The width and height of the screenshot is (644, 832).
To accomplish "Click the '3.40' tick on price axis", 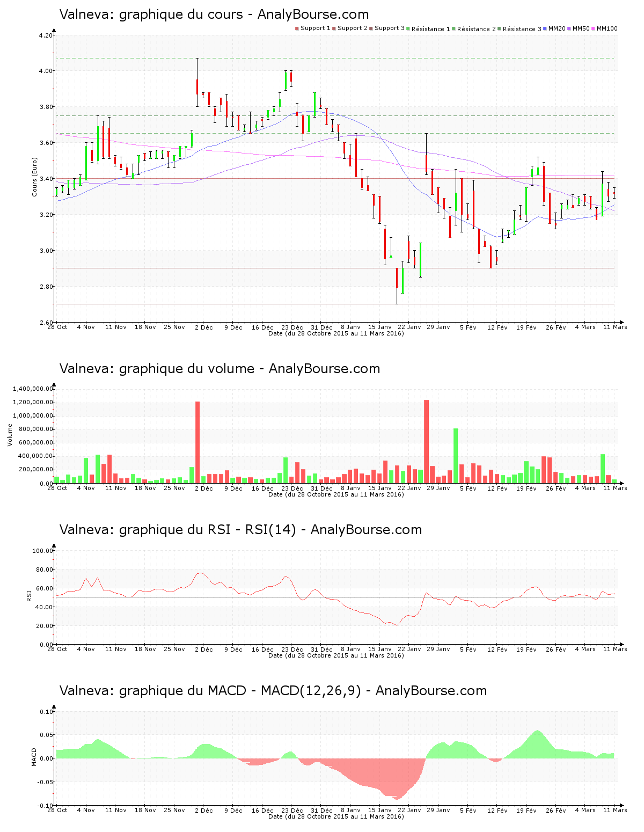I will 46,179.
